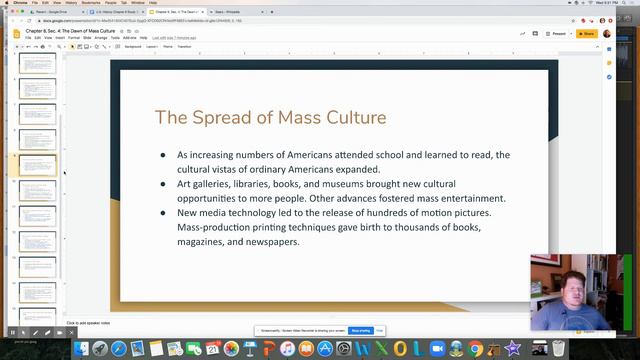
Task: Print the presentation using the printer icon
Action: (x=42, y=47)
